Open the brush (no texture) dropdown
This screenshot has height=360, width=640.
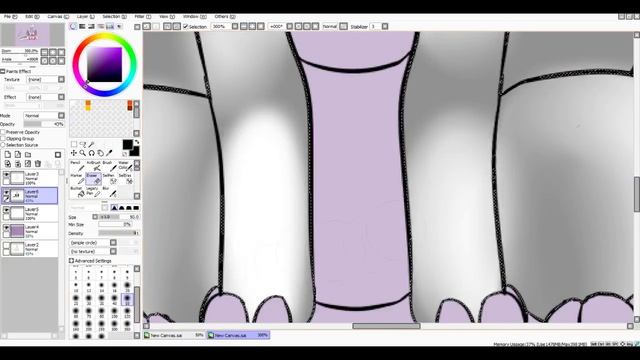point(113,251)
